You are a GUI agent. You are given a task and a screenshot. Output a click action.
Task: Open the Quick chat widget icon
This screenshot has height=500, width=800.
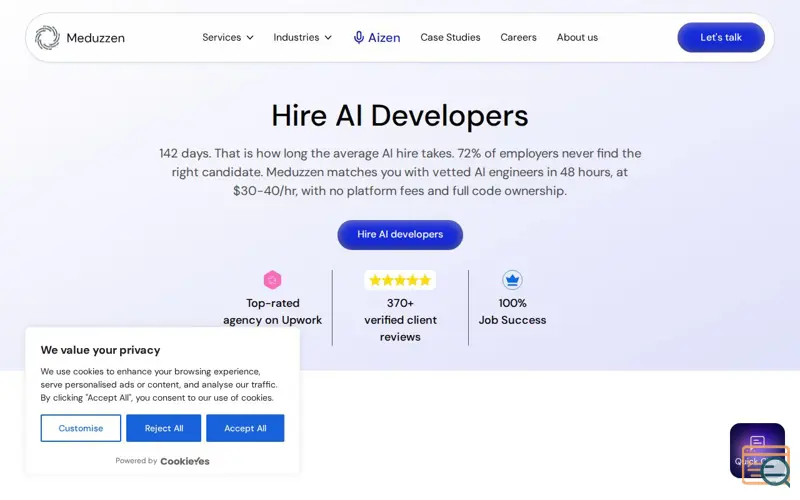pyautogui.click(x=757, y=451)
